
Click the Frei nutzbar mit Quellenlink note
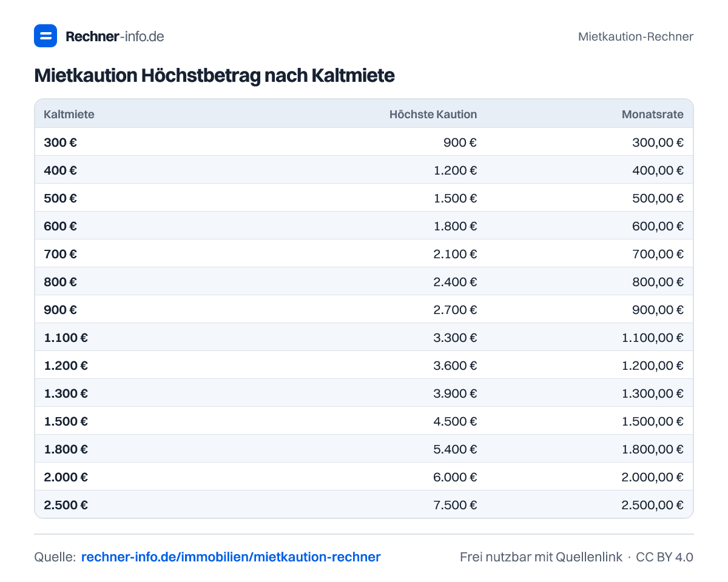(541, 557)
